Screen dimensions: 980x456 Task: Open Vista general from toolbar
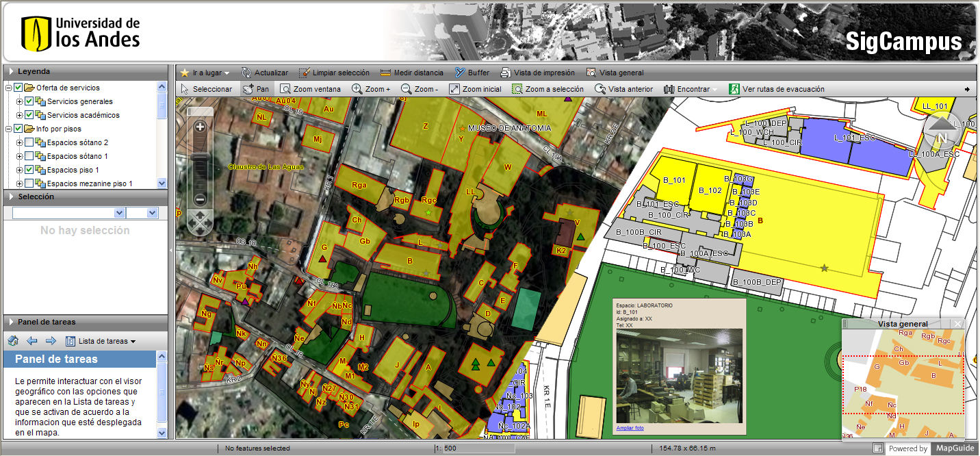coord(615,73)
